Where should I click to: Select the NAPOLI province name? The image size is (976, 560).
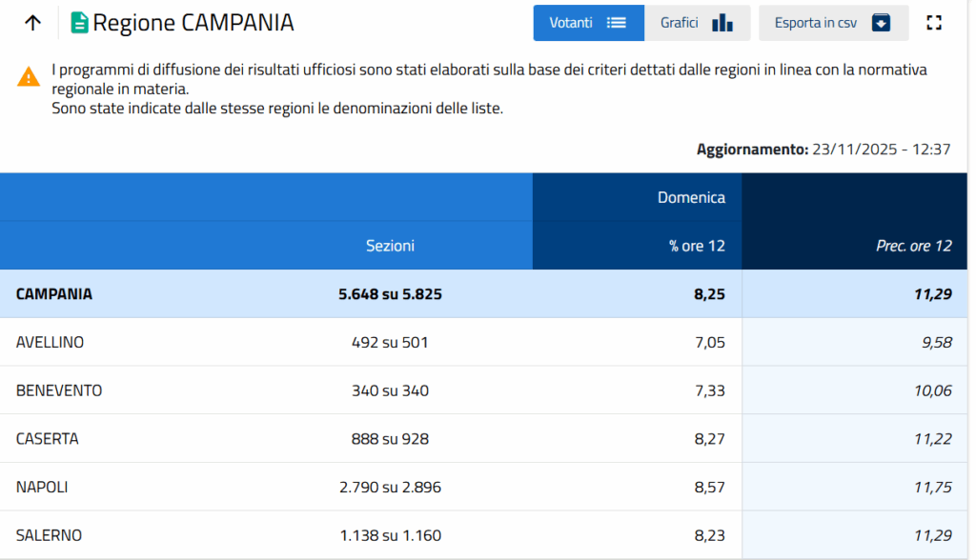pos(42,487)
